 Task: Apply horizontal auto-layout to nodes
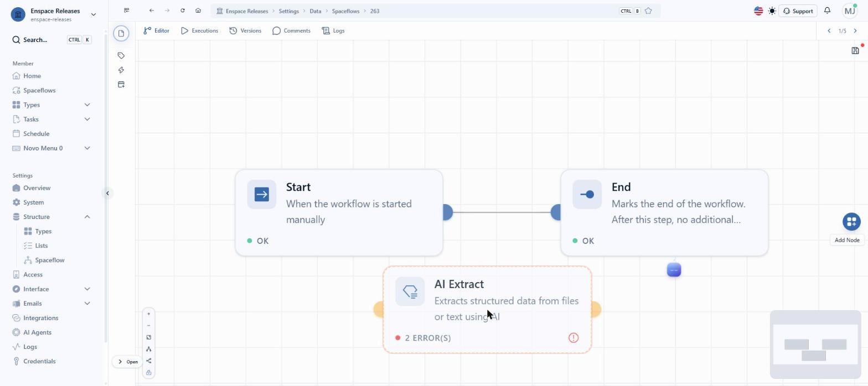(148, 361)
